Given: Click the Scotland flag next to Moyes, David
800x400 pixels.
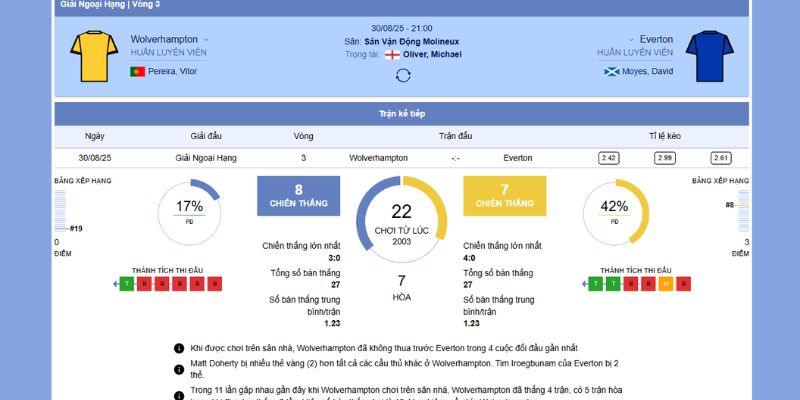Looking at the screenshot, I should click(611, 71).
